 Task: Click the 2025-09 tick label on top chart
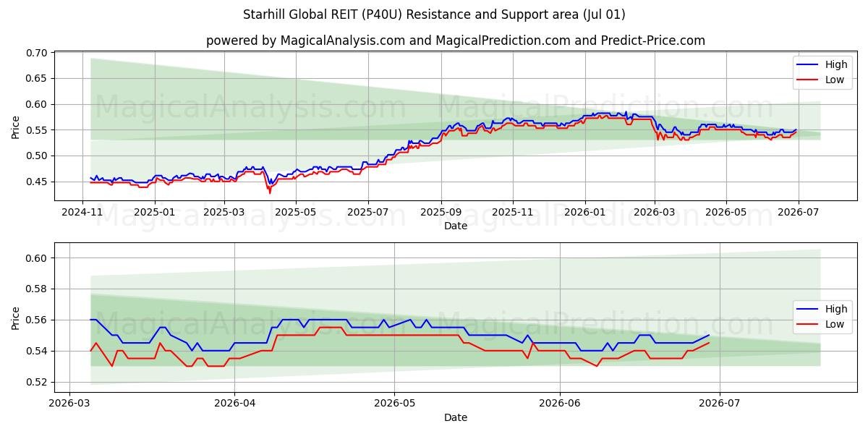[x=441, y=212]
